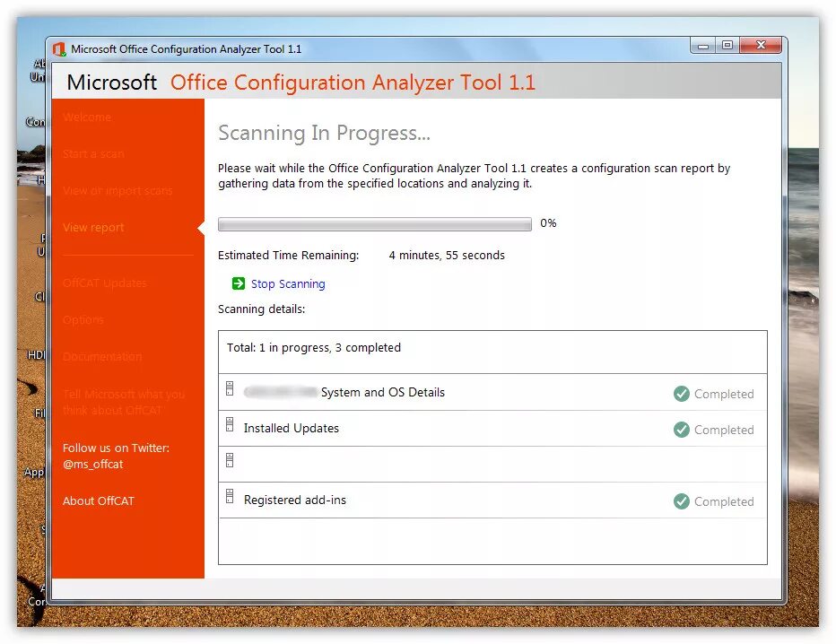Click server icon beside Registered add-ins
Viewport: 836px width, 644px height.
[230, 496]
